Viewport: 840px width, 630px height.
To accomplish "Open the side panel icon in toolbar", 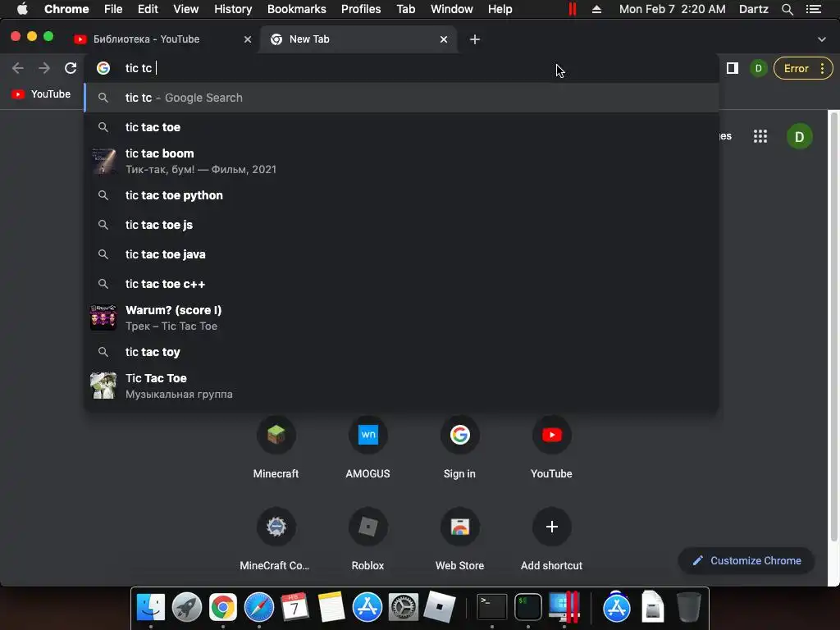I will 733,68.
